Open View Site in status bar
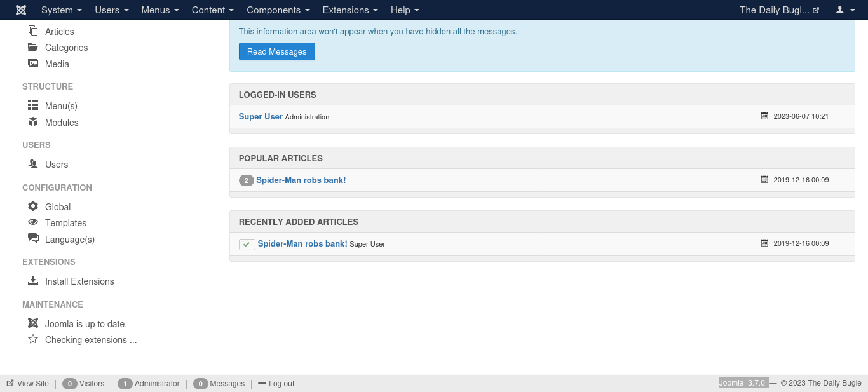The height and width of the screenshot is (392, 868). tap(28, 384)
